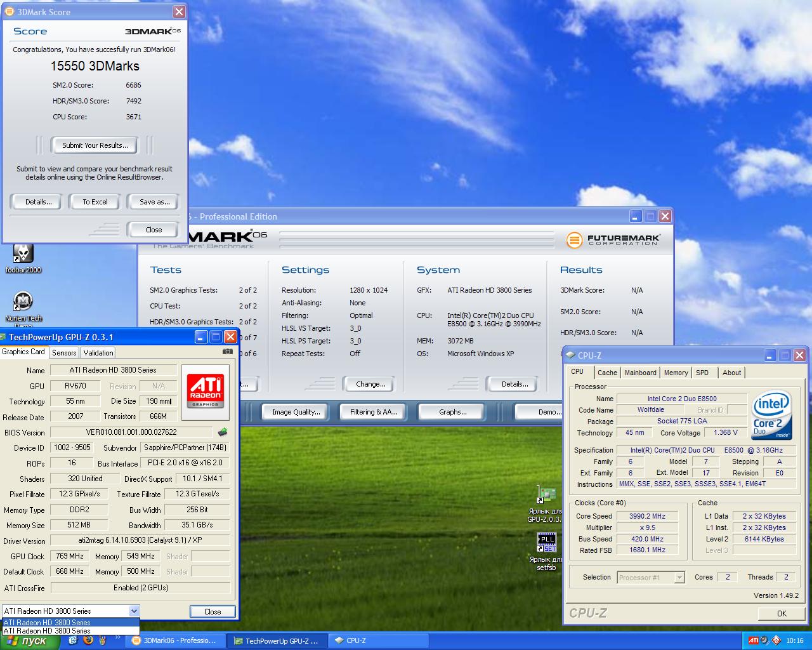Viewport: 812px width, 650px height.
Task: Click the ATI tray icon
Action: point(753,640)
